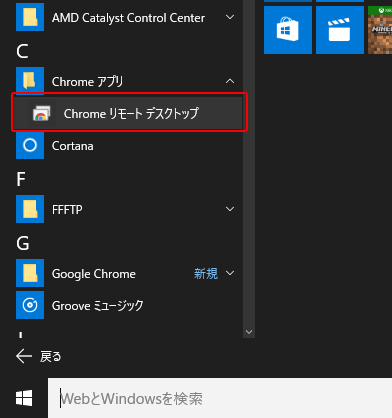The height and width of the screenshot is (418, 392).
Task: Click scrollbar down arrow in app list
Action: [x=249, y=332]
